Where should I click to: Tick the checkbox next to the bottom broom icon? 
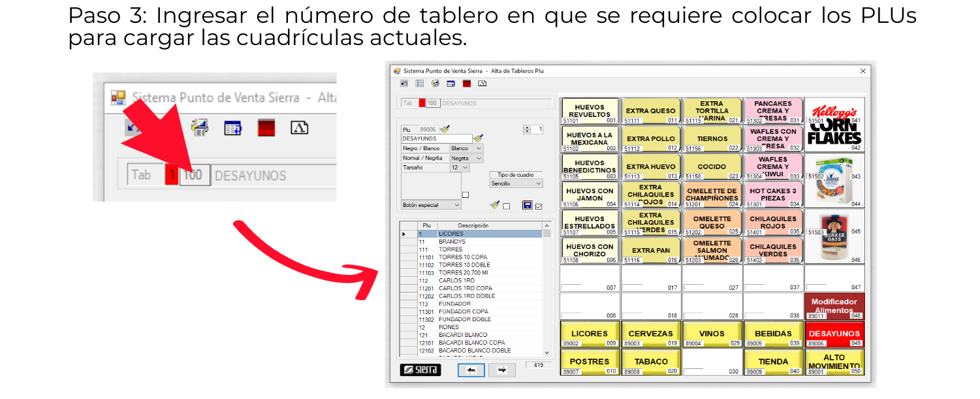point(507,206)
